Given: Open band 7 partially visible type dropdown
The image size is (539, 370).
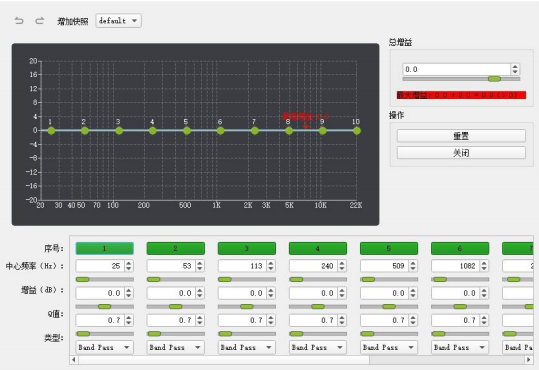Looking at the screenshot, I should (518, 347).
